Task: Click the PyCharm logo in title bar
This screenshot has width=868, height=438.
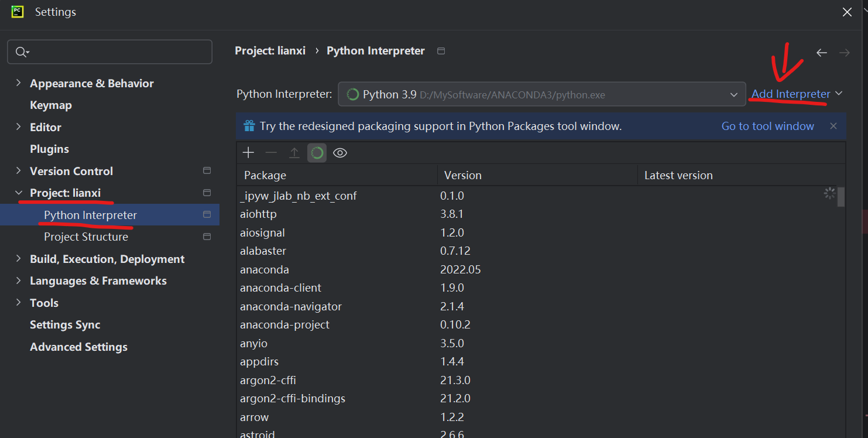Action: click(x=17, y=12)
